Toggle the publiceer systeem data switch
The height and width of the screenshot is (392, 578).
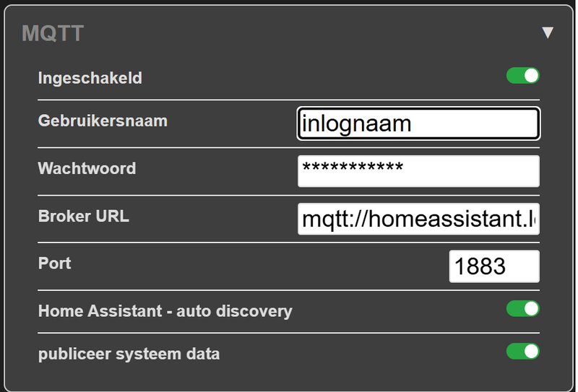(x=522, y=351)
